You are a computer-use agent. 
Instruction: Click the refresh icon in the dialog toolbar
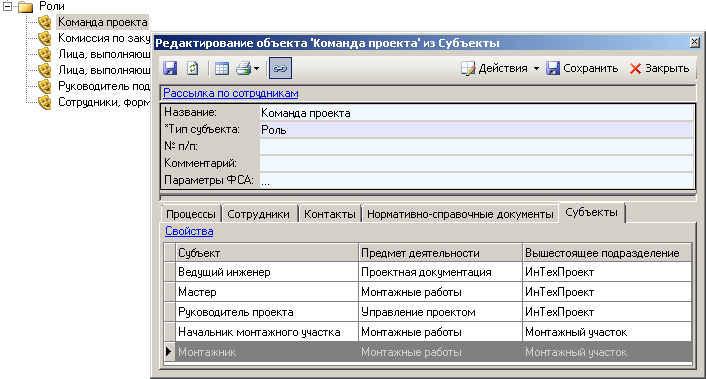[x=193, y=68]
